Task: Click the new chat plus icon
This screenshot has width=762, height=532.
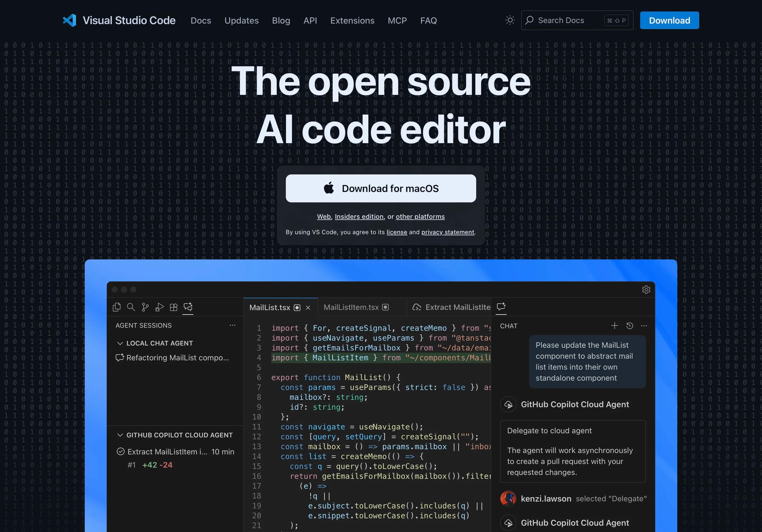Action: tap(614, 326)
